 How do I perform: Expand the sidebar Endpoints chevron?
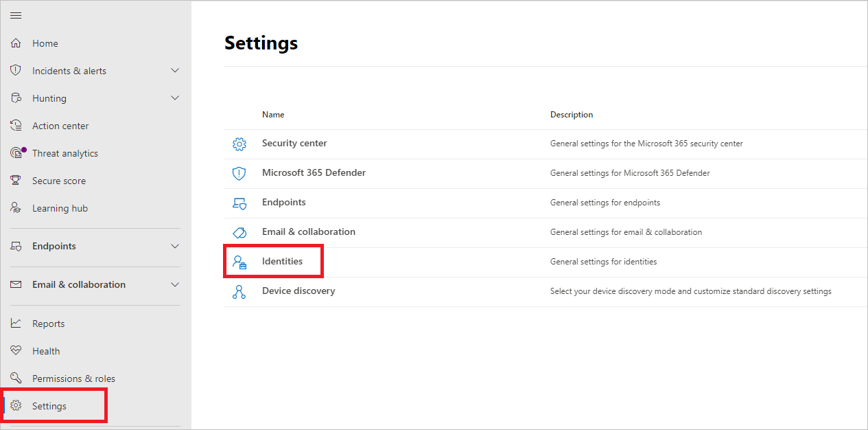click(x=175, y=246)
